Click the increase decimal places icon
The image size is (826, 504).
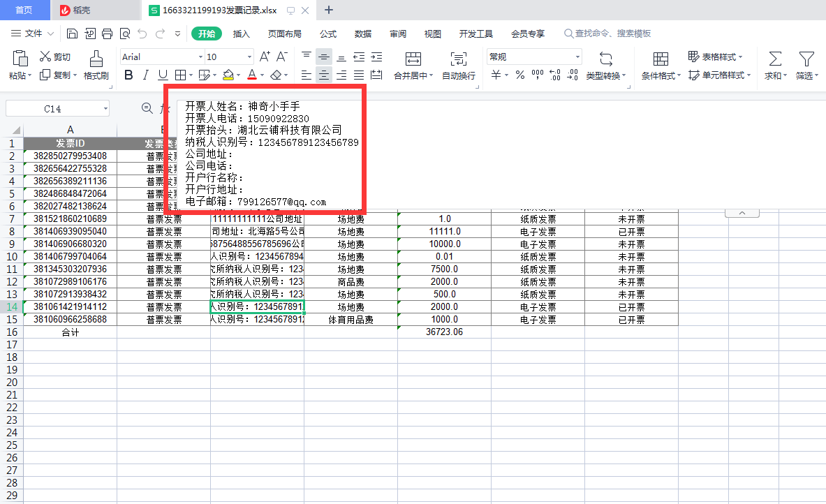pyautogui.click(x=554, y=75)
